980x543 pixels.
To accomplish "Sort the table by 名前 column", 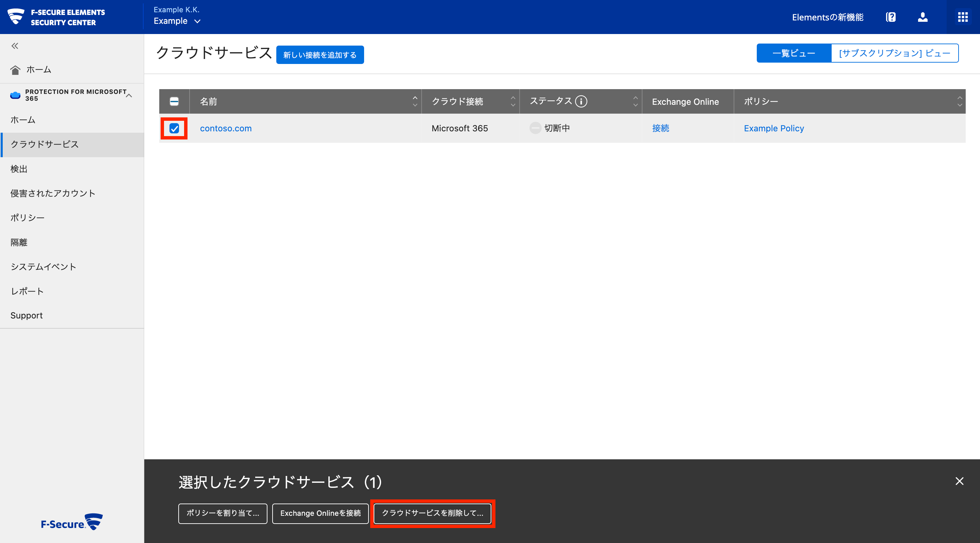I will [x=415, y=101].
